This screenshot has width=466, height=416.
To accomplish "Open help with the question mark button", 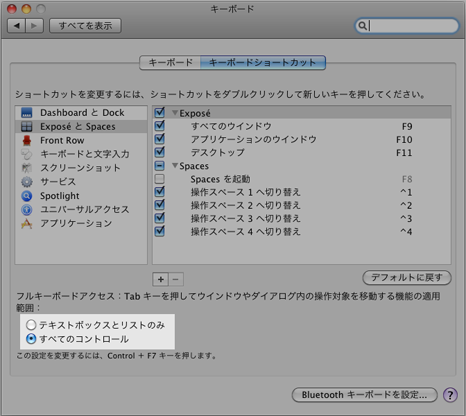I will 450,395.
